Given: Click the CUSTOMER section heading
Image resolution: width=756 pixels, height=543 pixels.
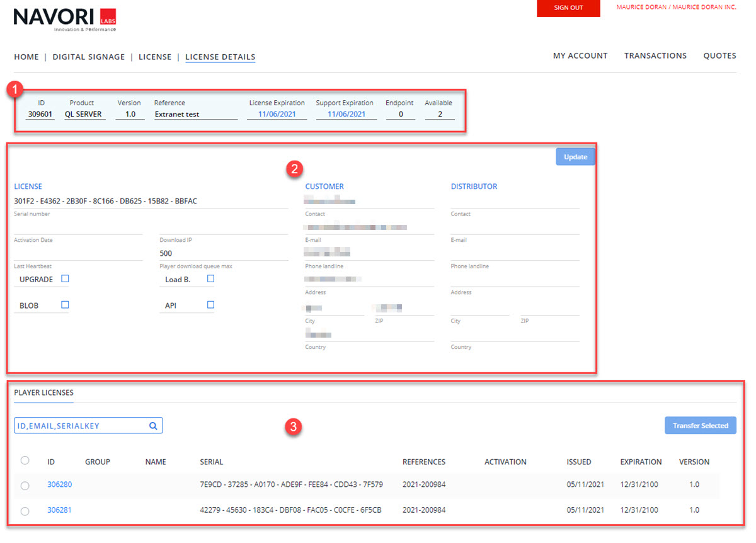Looking at the screenshot, I should 324,186.
